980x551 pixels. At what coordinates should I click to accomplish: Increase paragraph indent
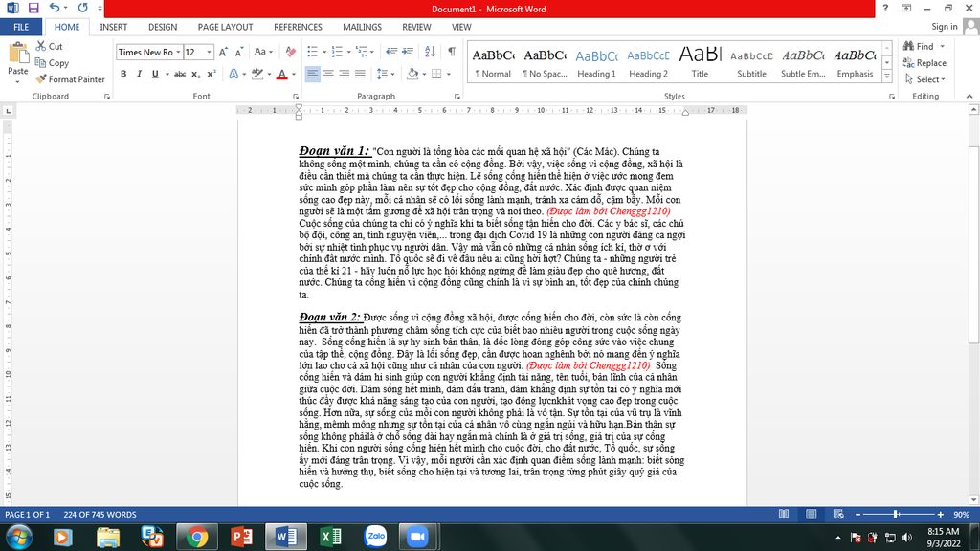408,52
